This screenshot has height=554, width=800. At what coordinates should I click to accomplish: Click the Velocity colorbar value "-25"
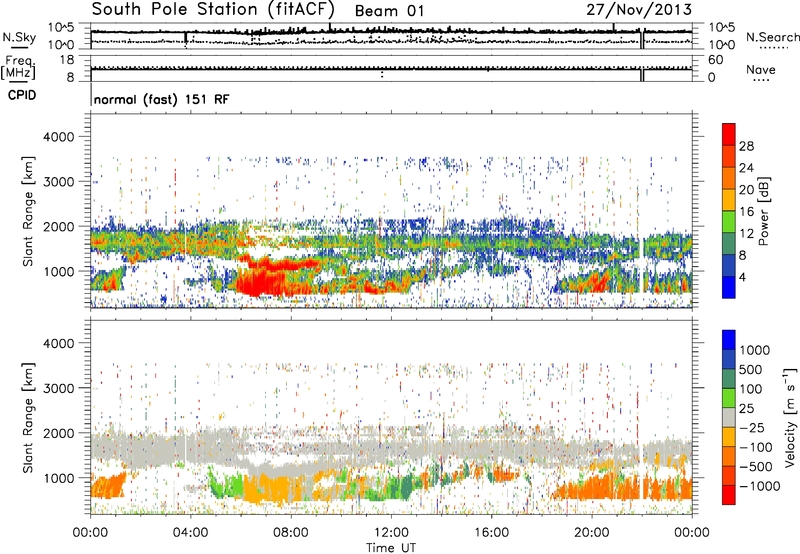[752, 427]
